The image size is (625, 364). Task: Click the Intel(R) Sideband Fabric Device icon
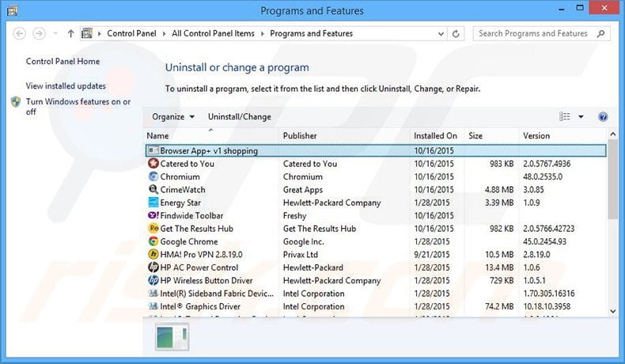(x=153, y=293)
